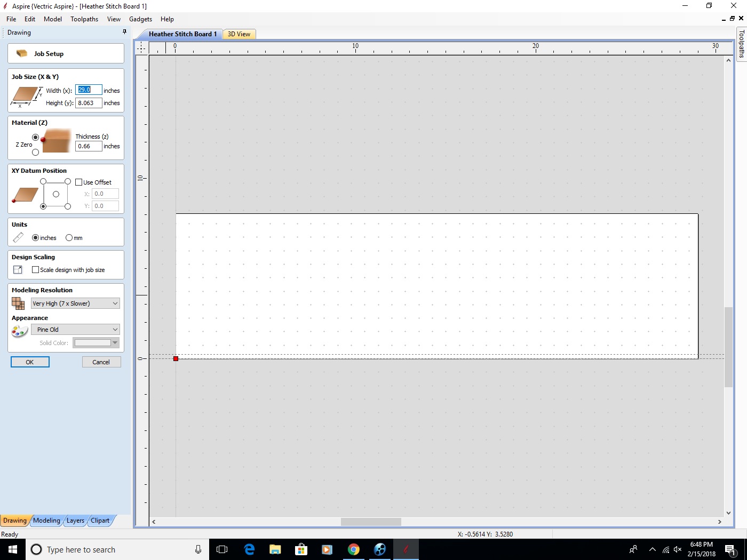Select center XY datum position

[x=55, y=194]
